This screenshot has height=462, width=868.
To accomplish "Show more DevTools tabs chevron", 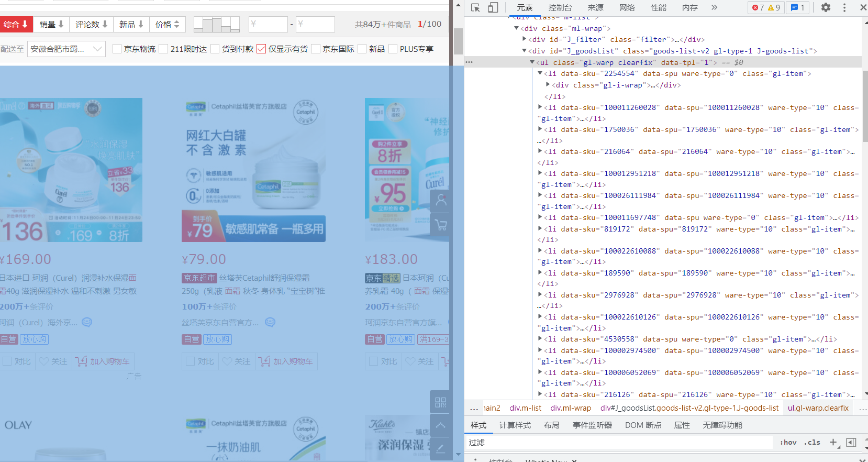I will click(x=714, y=7).
